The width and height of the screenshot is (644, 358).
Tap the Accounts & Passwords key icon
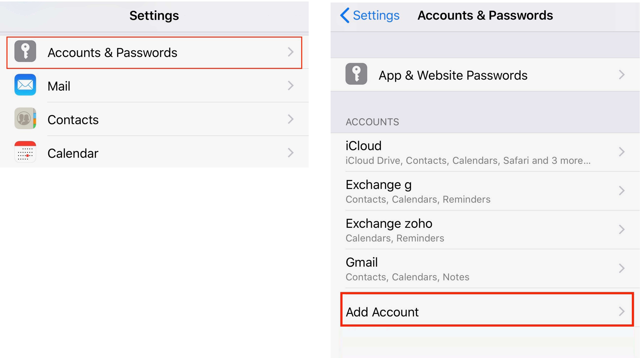25,51
